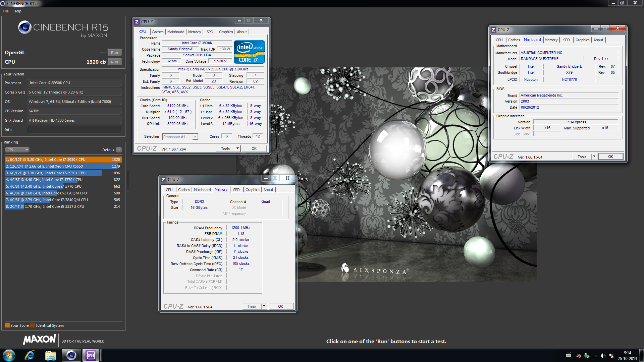The image size is (644, 362).
Task: Click the MAXON logo at bottom left
Action: pos(39,340)
